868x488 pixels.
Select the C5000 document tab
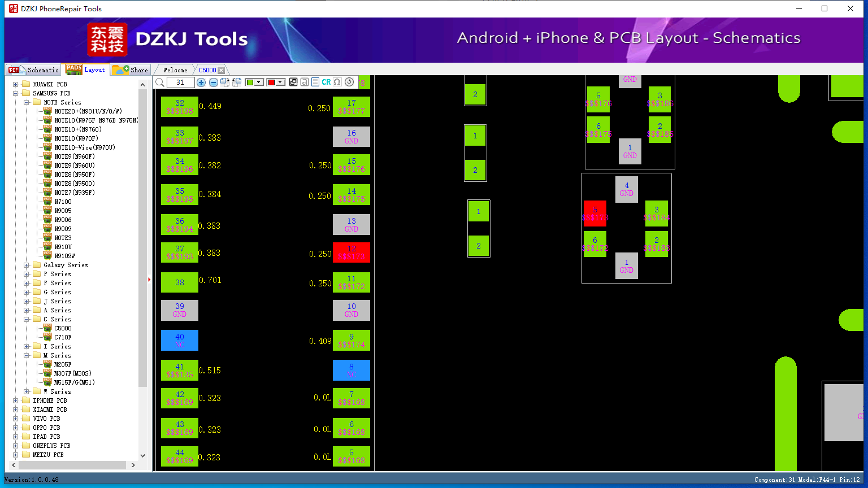[207, 70]
